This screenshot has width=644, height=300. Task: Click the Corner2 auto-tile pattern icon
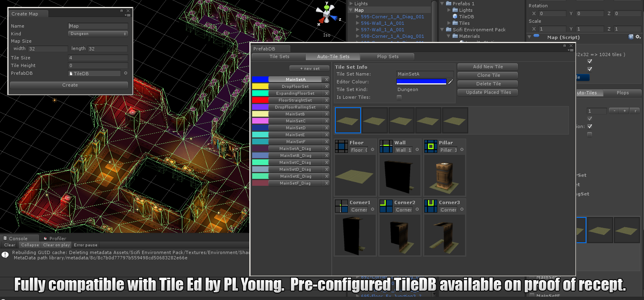(386, 206)
